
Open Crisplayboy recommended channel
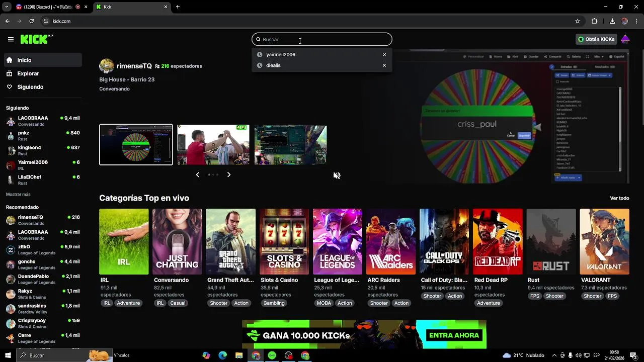(43, 323)
